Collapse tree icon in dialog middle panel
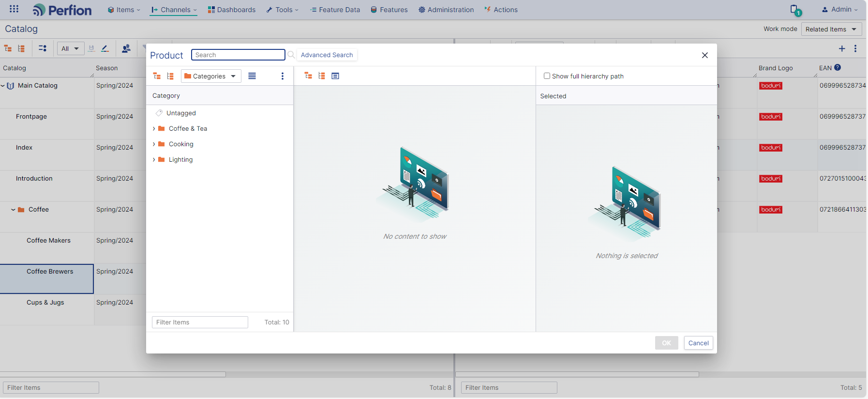 (308, 76)
